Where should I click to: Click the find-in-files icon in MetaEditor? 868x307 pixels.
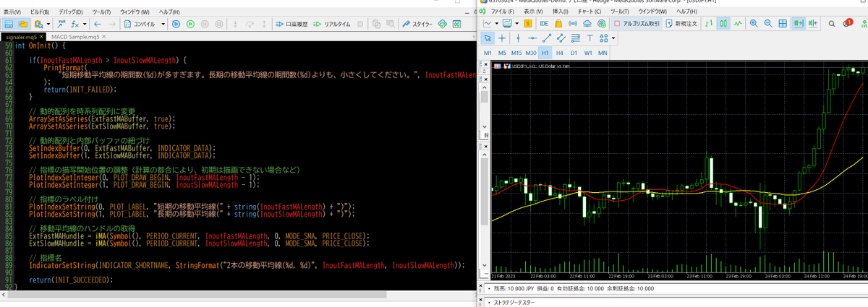pyautogui.click(x=39, y=24)
